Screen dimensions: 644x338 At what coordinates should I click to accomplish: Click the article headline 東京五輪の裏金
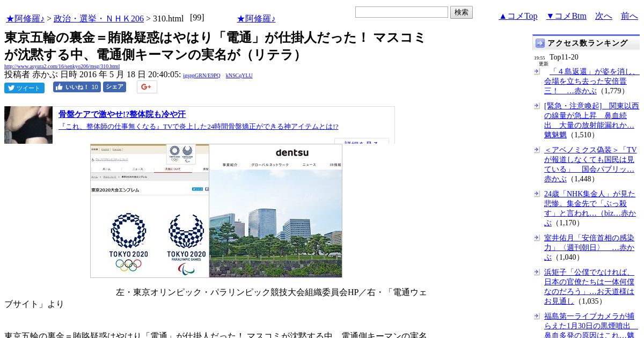coord(215,46)
